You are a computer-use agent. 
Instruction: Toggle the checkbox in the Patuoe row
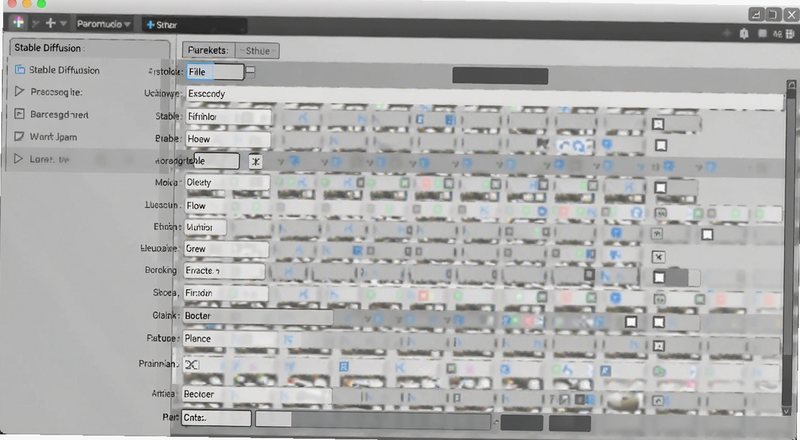point(659,346)
